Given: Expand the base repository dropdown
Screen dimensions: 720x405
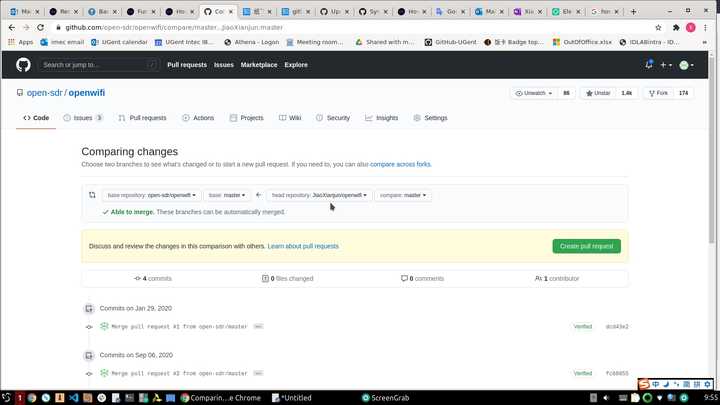Looking at the screenshot, I should point(152,195).
